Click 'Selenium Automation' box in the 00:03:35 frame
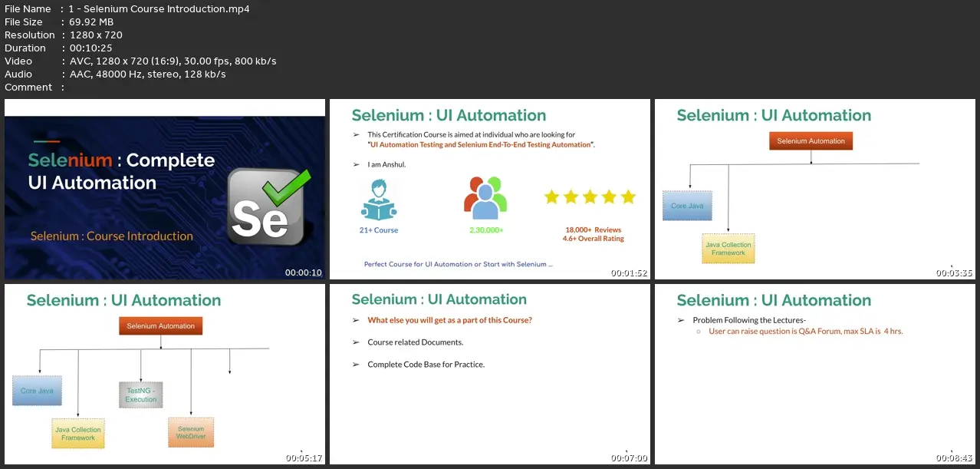Viewport: 980px width, 469px height. [811, 141]
